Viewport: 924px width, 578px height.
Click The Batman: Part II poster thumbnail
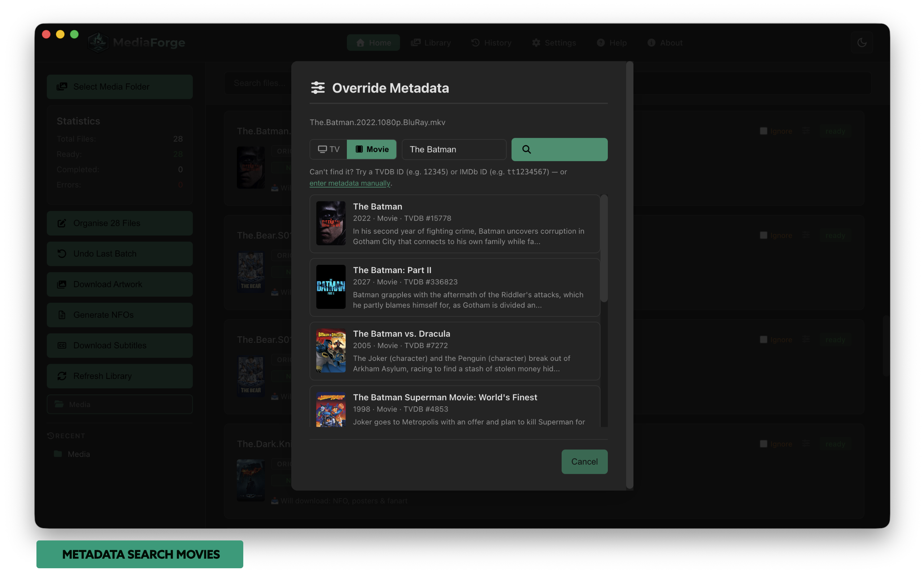[x=331, y=287]
